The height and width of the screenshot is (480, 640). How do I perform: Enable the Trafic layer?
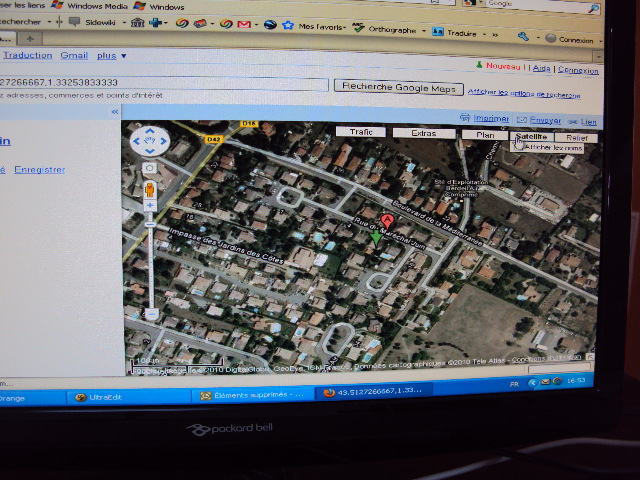(360, 132)
